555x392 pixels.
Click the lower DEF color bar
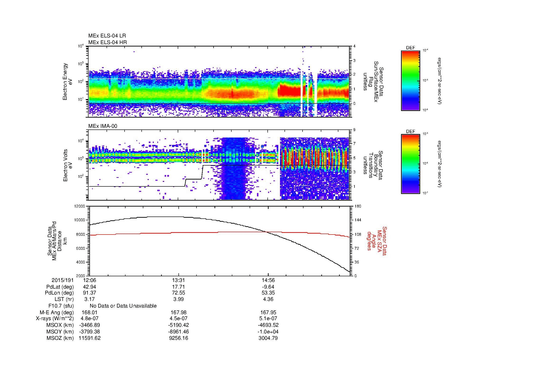(410, 164)
